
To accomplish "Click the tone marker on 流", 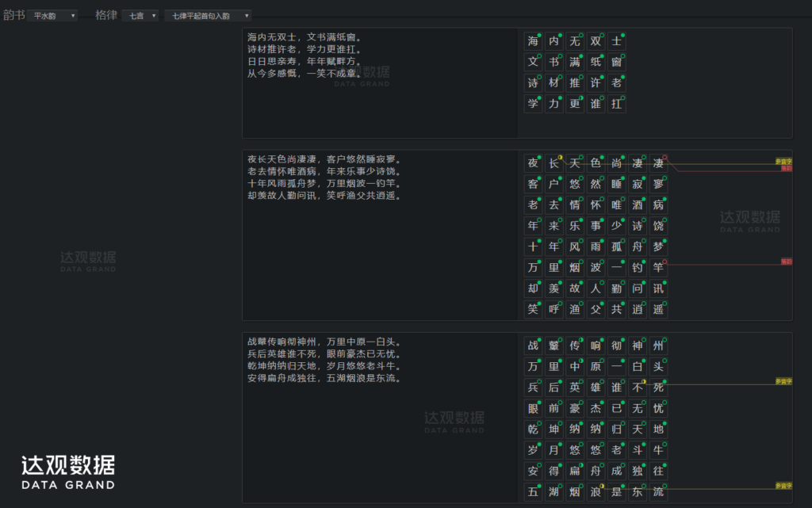I will coord(665,485).
